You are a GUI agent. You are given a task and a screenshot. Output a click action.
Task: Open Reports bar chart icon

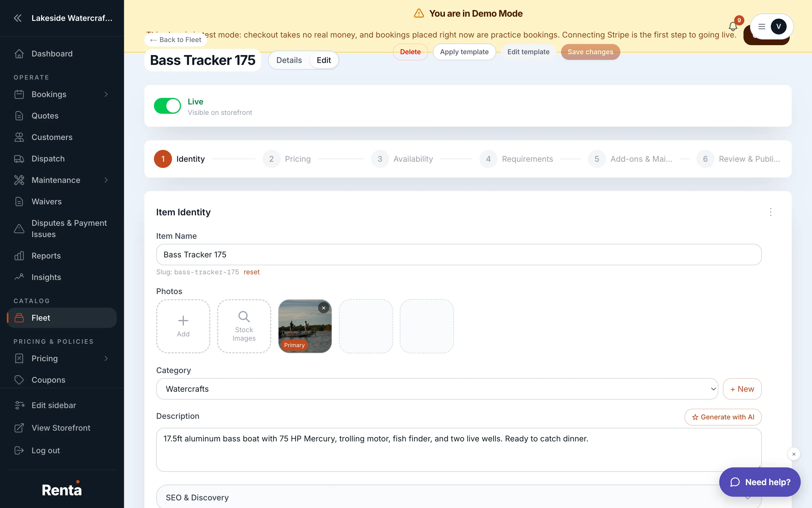click(19, 256)
